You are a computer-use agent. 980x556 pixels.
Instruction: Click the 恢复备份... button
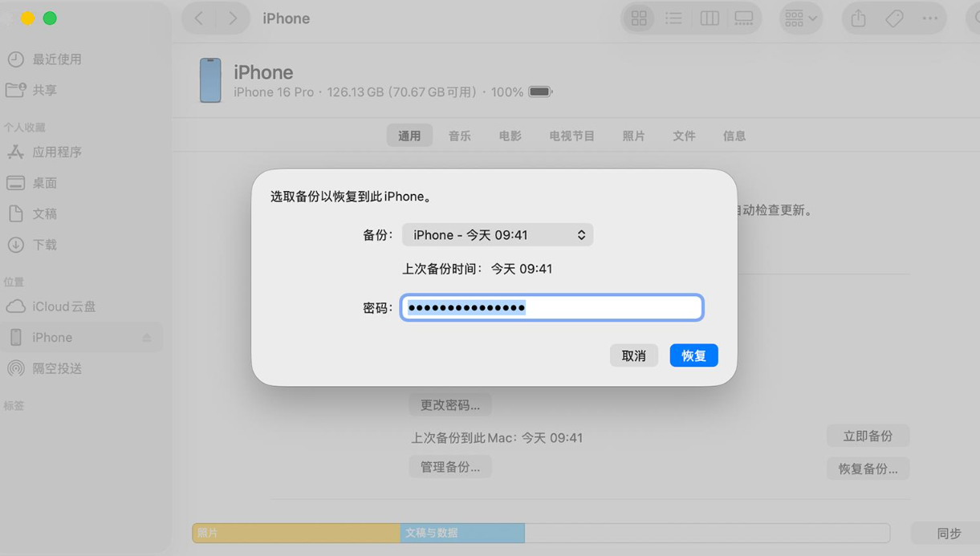tap(868, 469)
